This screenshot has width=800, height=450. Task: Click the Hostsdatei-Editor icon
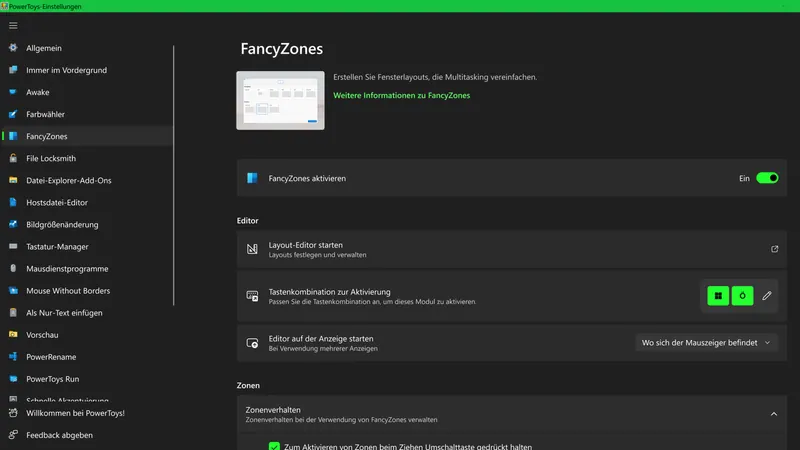point(13,203)
